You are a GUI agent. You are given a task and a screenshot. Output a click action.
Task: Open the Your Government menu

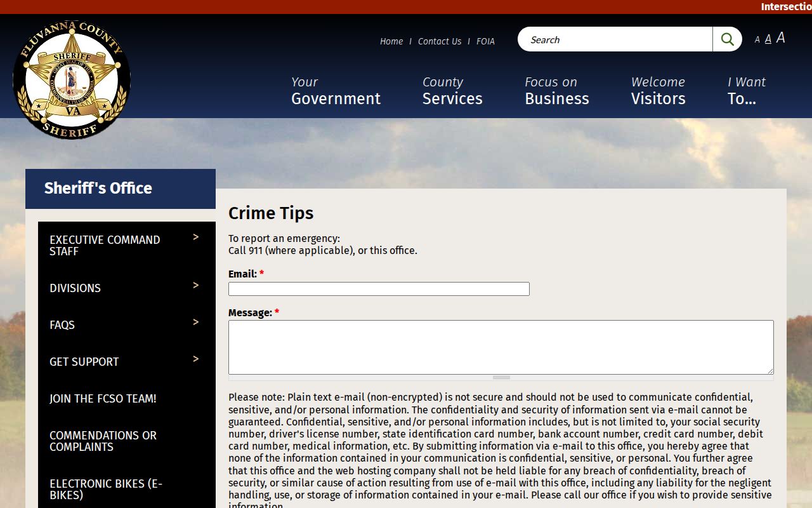[336, 91]
